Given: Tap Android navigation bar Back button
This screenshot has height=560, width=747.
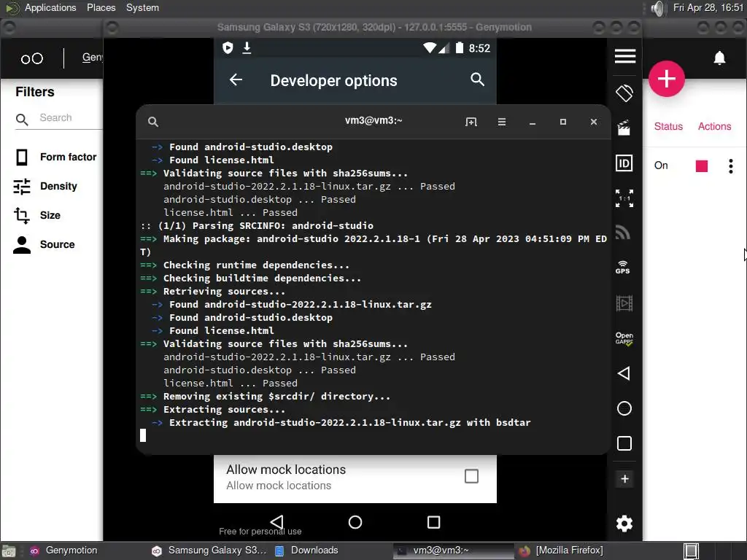Looking at the screenshot, I should tap(276, 522).
